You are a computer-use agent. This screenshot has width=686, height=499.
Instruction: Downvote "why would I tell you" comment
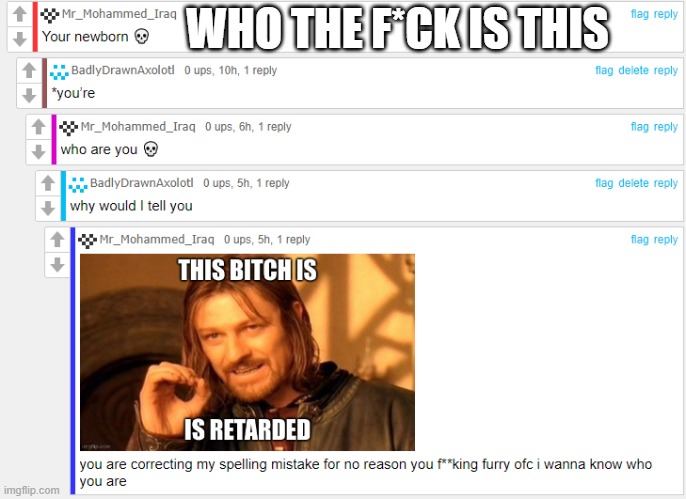[x=48, y=208]
